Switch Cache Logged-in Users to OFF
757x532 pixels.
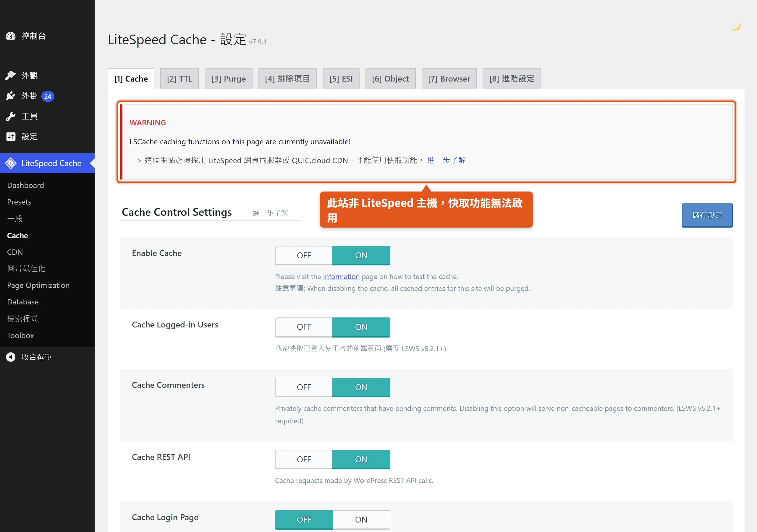[304, 327]
